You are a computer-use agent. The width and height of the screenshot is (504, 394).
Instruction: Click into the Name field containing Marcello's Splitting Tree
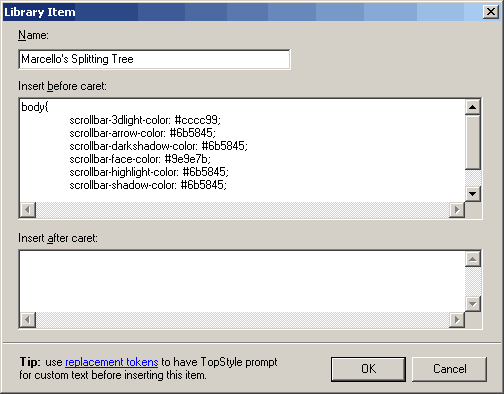point(154,59)
